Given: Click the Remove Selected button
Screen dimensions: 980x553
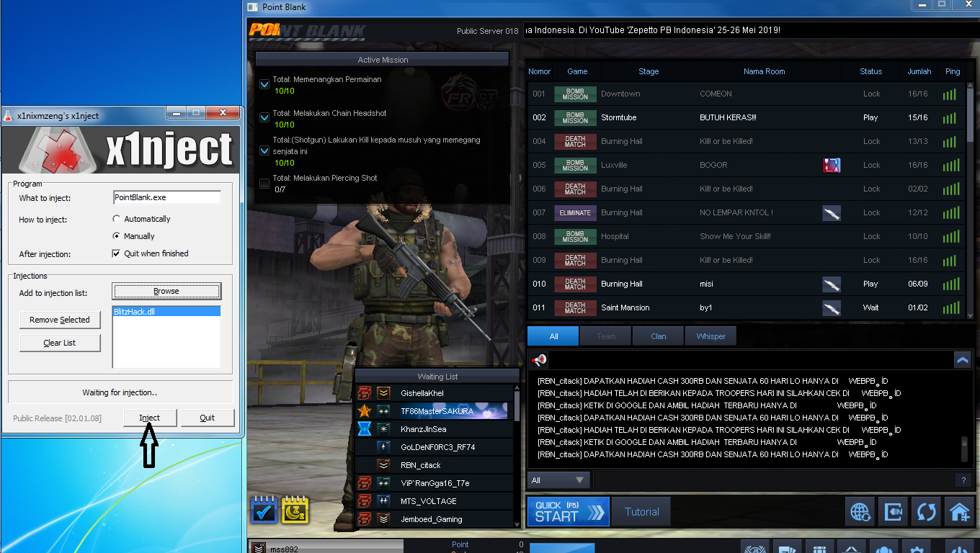Looking at the screenshot, I should (x=60, y=320).
